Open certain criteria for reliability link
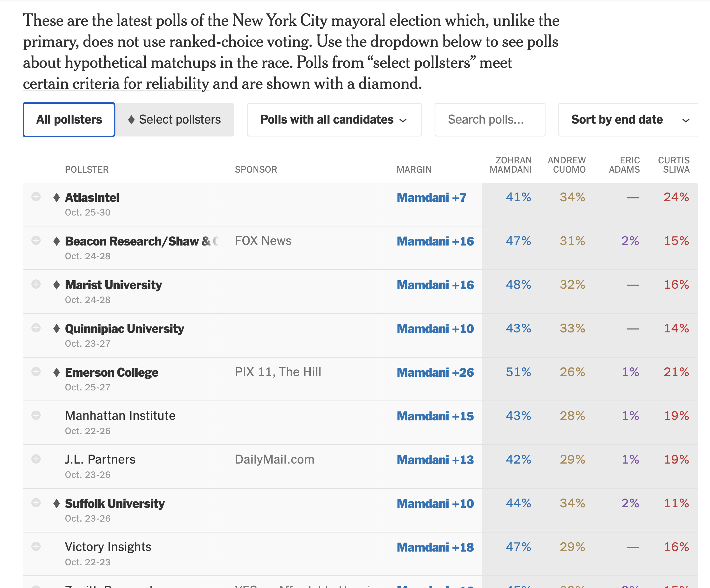 click(116, 84)
